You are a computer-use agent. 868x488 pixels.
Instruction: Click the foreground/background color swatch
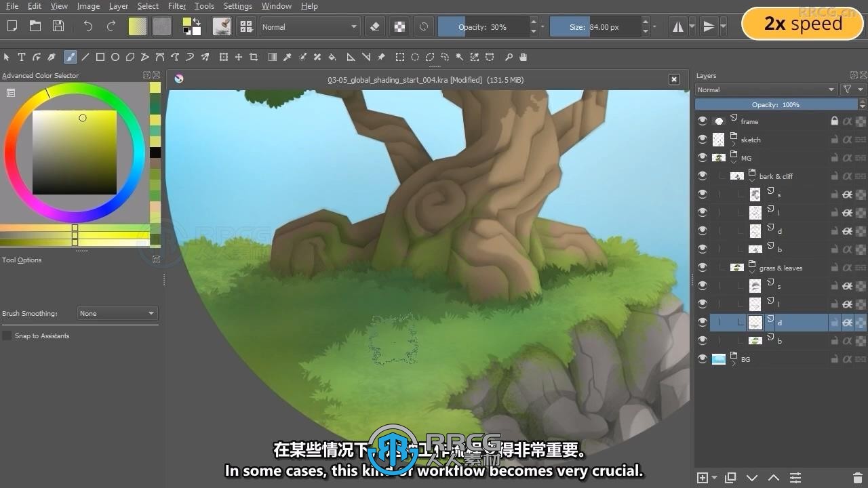(x=191, y=26)
